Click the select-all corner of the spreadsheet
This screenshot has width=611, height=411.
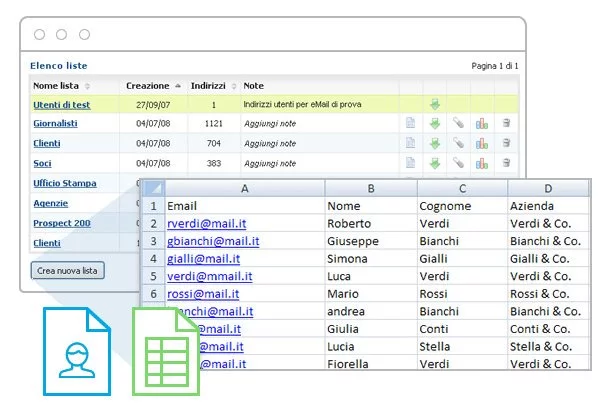(x=153, y=188)
